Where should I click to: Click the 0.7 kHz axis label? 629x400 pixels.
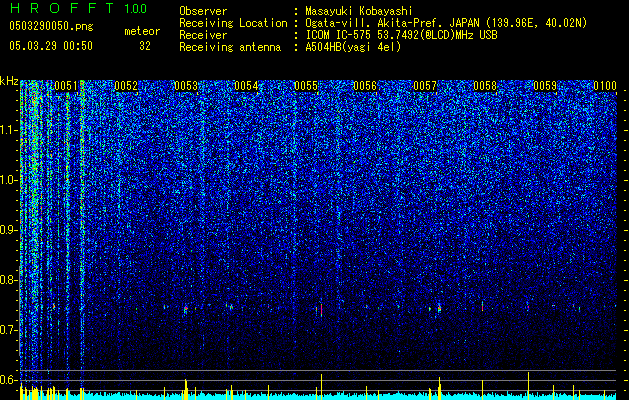click(x=7, y=330)
